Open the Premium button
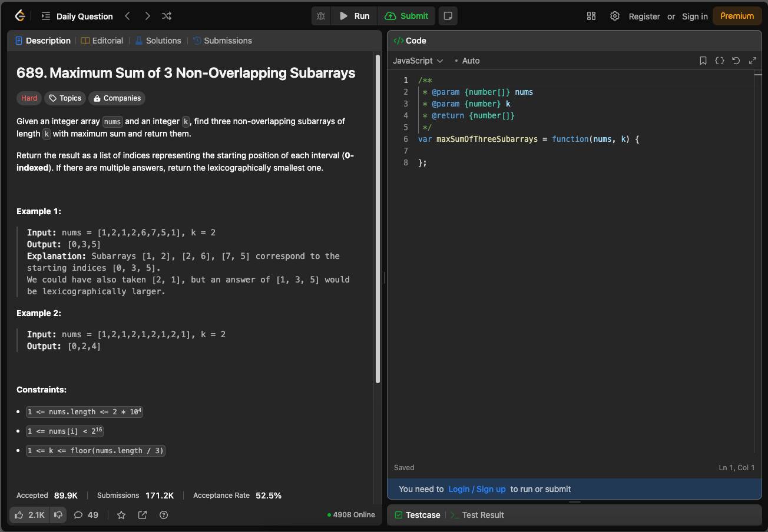 pos(737,16)
